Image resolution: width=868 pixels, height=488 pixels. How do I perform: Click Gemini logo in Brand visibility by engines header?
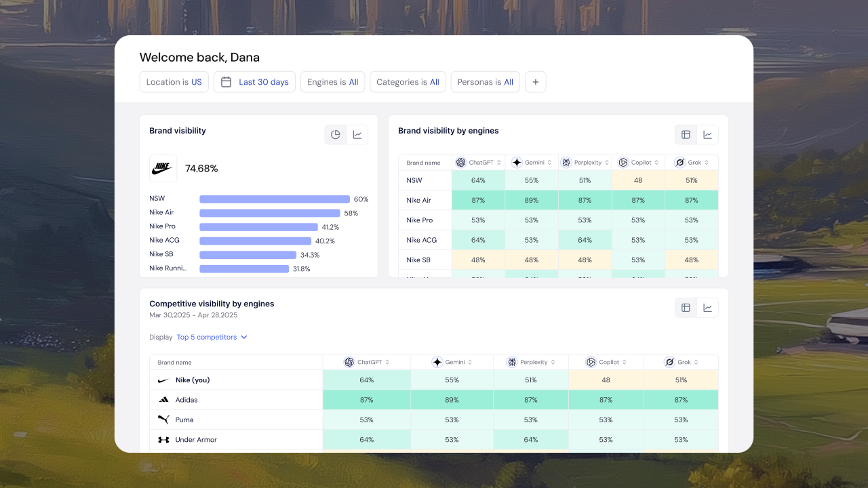pyautogui.click(x=517, y=163)
